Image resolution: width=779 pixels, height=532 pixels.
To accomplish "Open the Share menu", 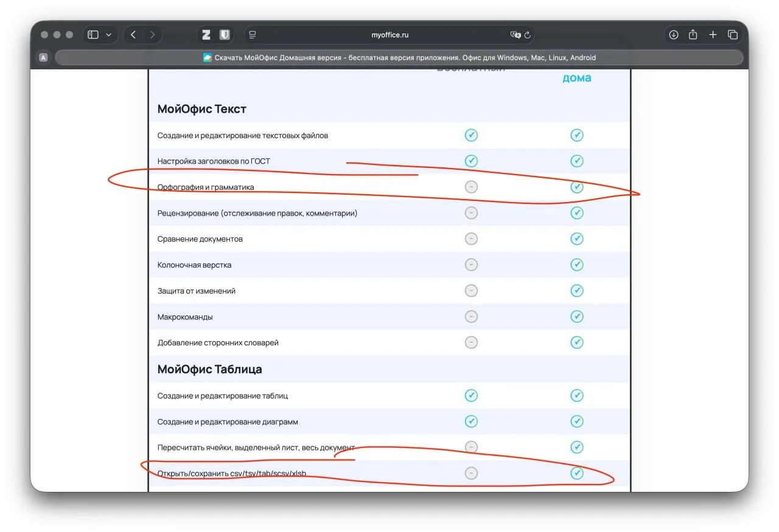I will [x=693, y=35].
